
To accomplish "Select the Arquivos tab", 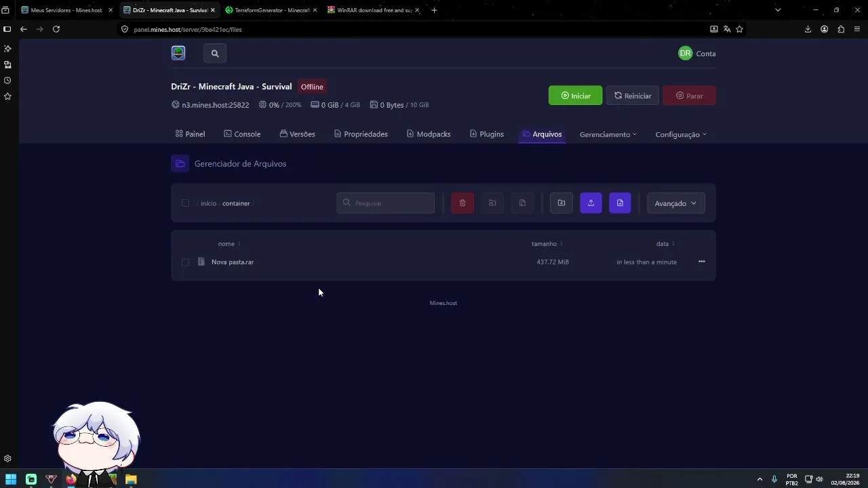I will pos(542,134).
